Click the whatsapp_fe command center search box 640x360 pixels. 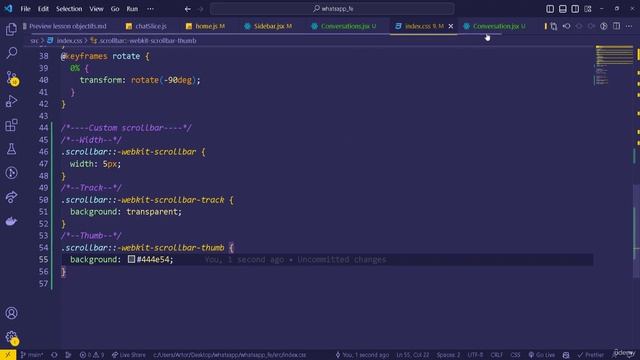click(332, 9)
